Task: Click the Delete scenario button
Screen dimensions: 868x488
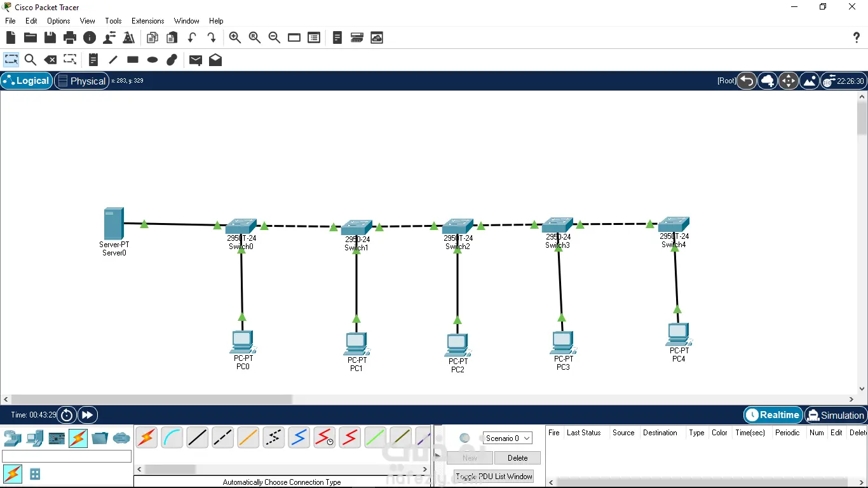Action: tap(517, 458)
